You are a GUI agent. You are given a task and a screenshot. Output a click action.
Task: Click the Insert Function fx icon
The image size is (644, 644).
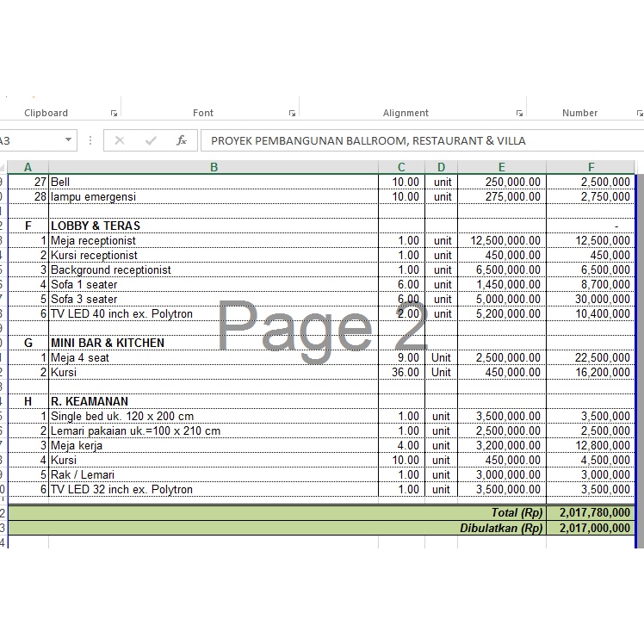[x=181, y=140]
